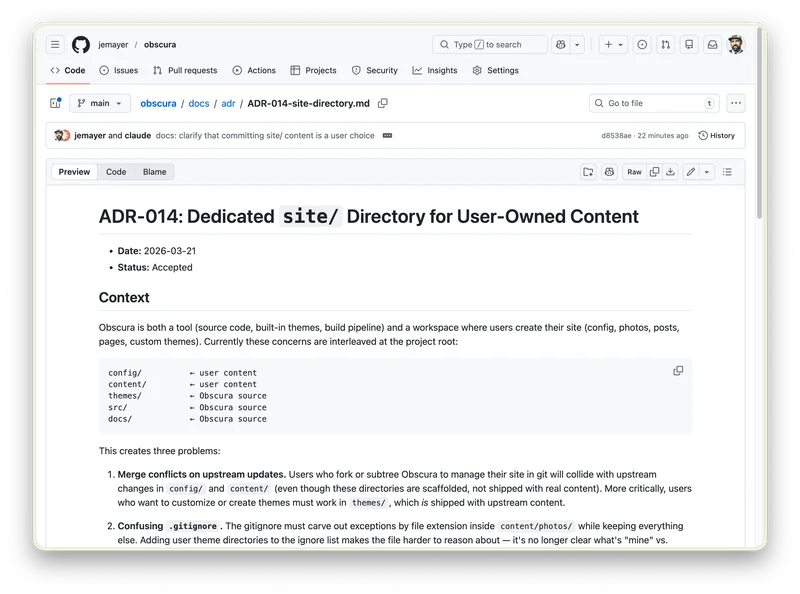Image resolution: width=800 pixels, height=594 pixels.
Task: Switch to Blame view
Action: point(154,172)
